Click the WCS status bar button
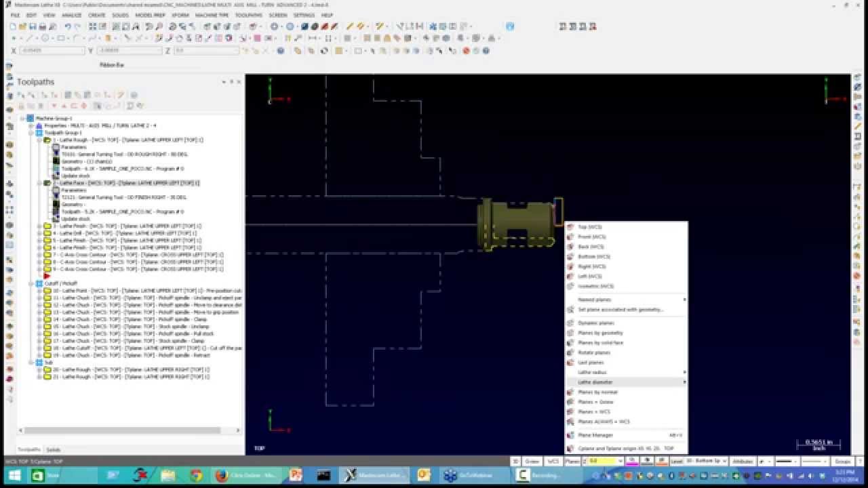This screenshot has height=488, width=868. click(x=553, y=461)
